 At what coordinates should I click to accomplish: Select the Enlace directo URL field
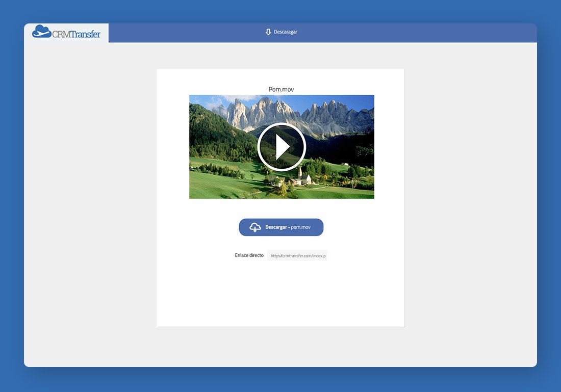click(x=297, y=255)
